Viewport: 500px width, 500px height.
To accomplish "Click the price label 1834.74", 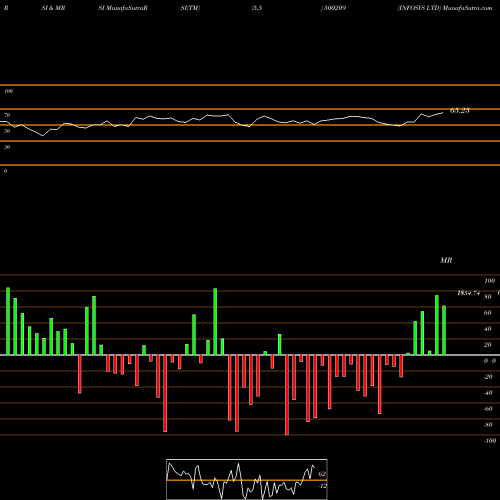I will click(x=468, y=293).
